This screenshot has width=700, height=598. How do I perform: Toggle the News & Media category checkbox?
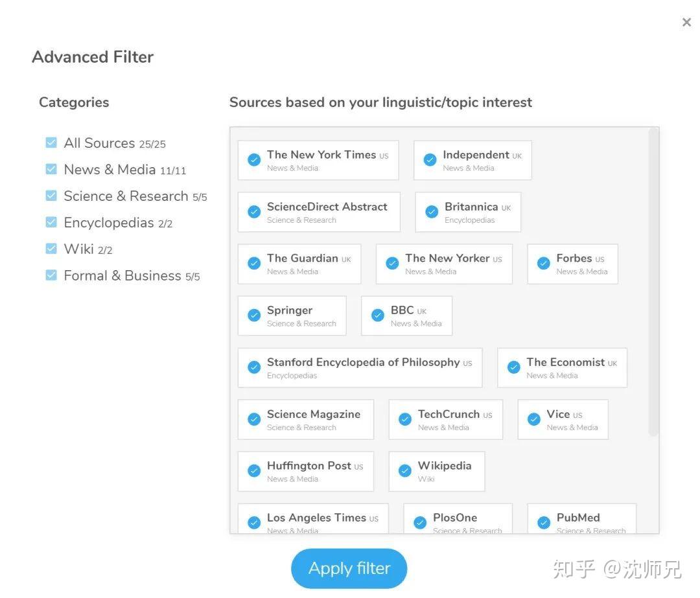point(51,169)
